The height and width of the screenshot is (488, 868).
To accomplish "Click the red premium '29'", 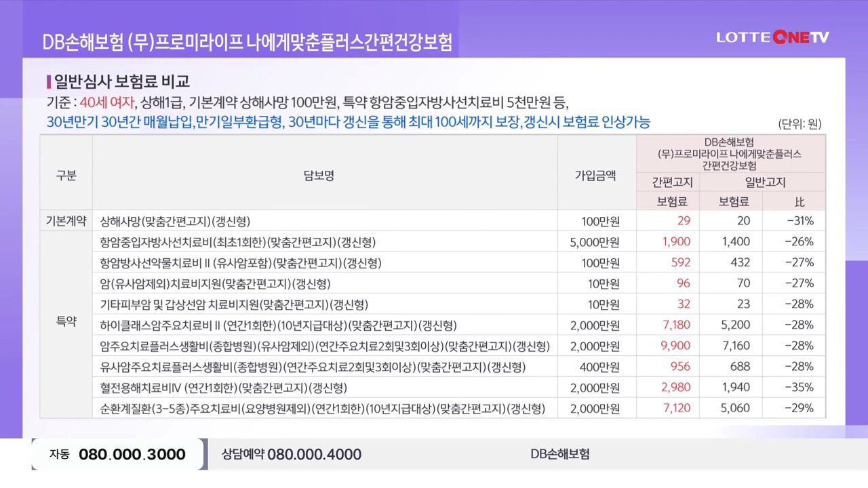I will coord(684,221).
